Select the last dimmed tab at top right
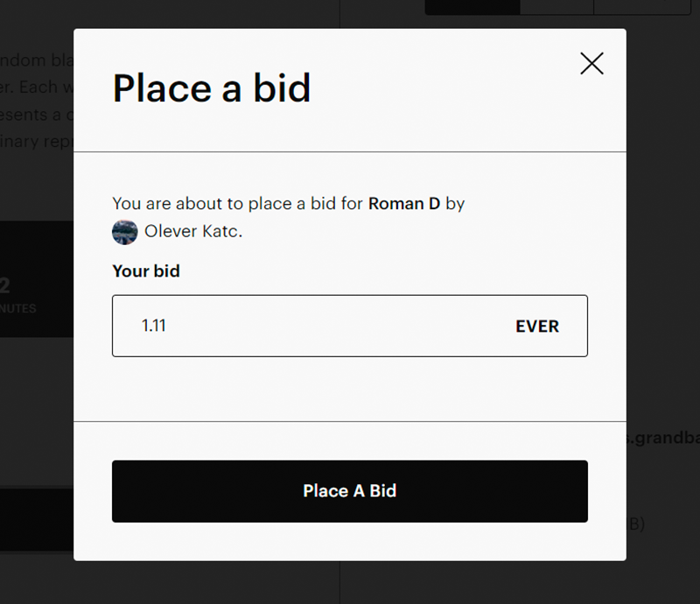Screen dimensions: 700x604 point(642,7)
